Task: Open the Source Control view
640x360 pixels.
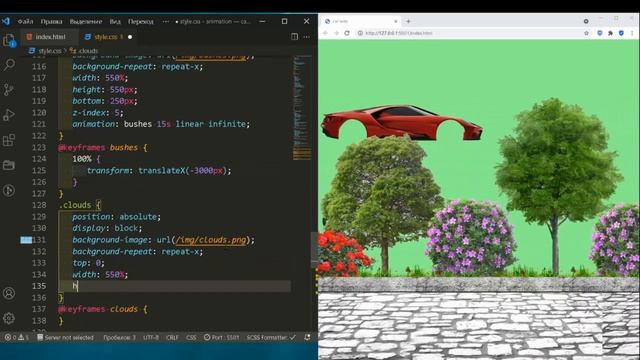Action: (9, 90)
